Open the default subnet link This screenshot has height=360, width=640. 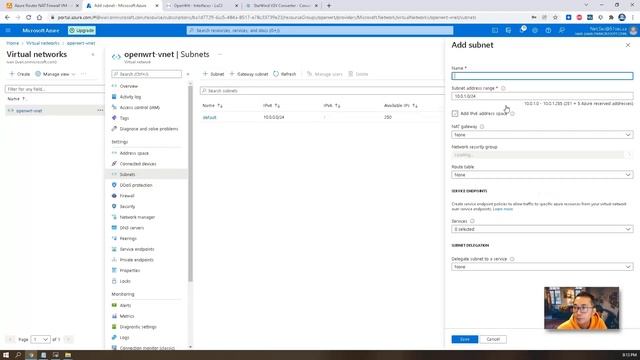pyautogui.click(x=209, y=117)
